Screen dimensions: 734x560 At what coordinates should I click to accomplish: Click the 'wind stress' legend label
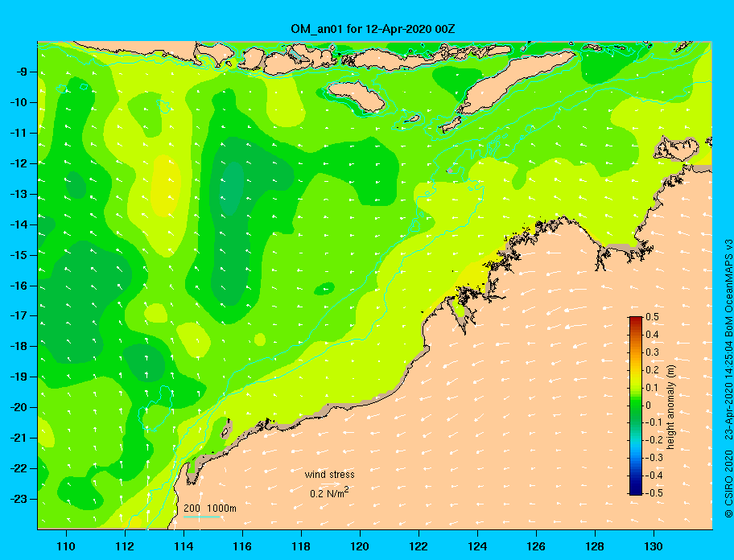329,475
